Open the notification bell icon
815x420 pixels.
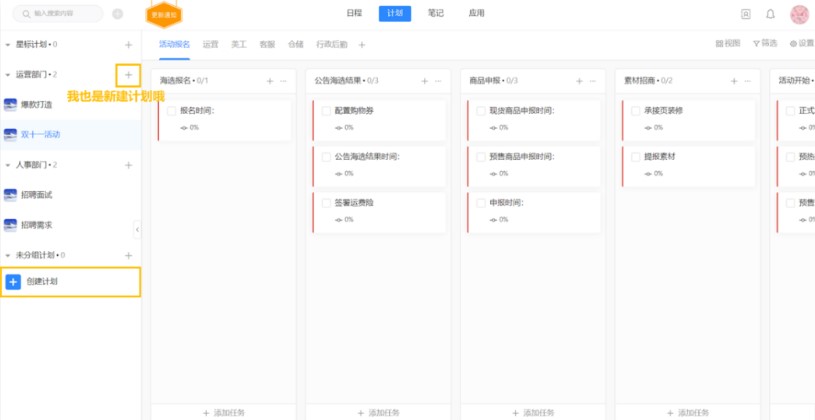(770, 14)
